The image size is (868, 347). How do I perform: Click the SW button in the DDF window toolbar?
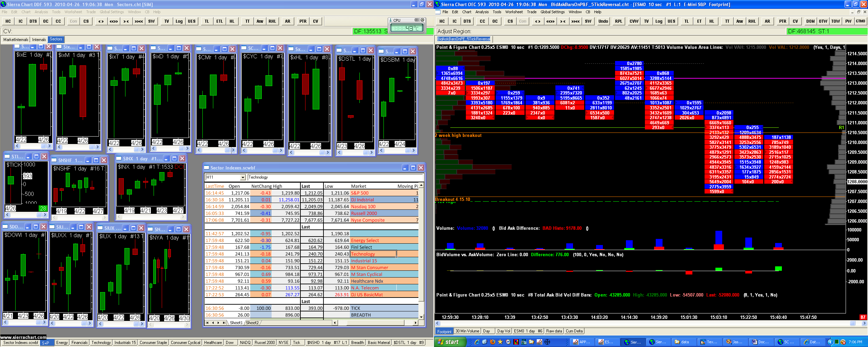tap(151, 21)
